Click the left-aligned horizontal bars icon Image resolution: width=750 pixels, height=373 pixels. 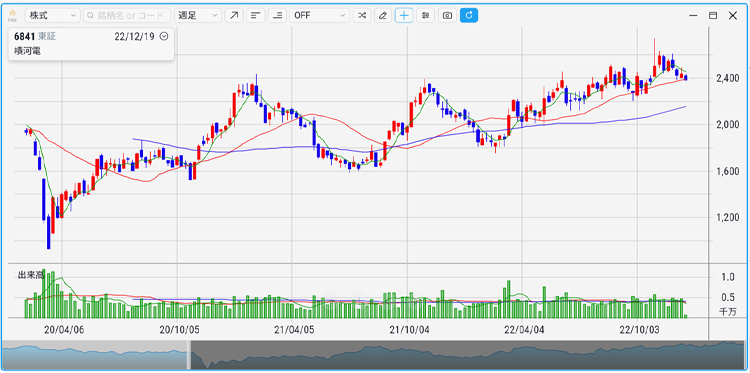tap(255, 15)
